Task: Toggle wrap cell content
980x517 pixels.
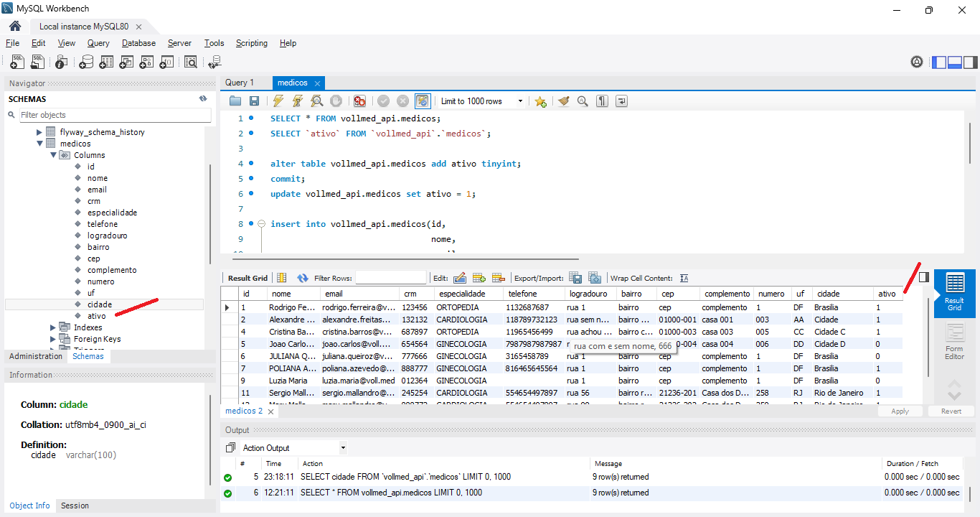Action: tap(684, 278)
